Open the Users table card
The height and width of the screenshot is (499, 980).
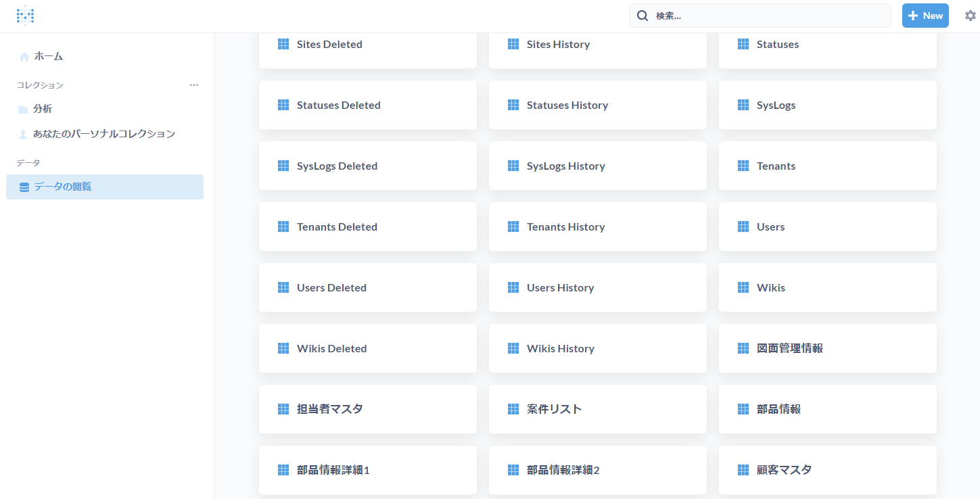[827, 227]
